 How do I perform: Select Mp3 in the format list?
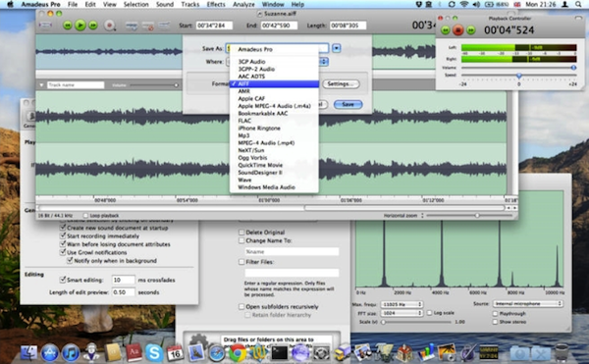click(274, 135)
